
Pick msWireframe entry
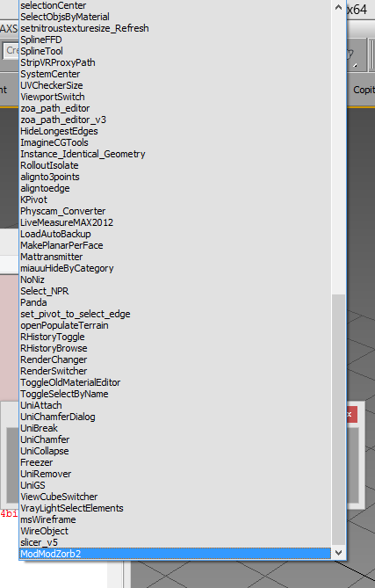coord(175,519)
